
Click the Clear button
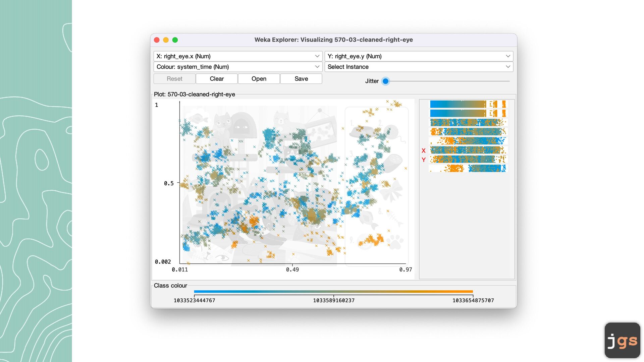[217, 79]
